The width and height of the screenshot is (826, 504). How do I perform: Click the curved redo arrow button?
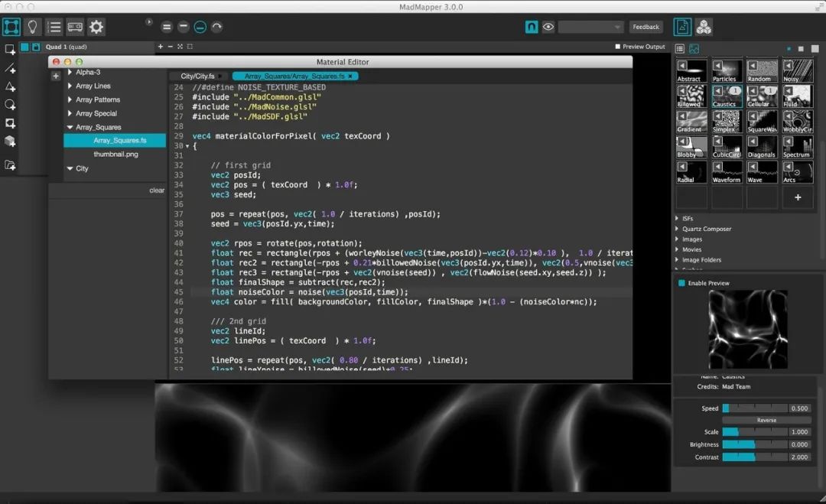point(216,26)
